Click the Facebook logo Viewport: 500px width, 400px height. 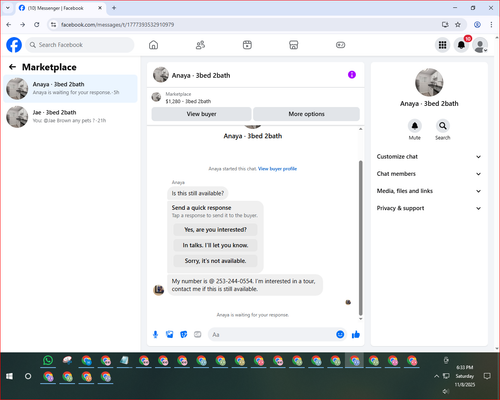[14, 45]
